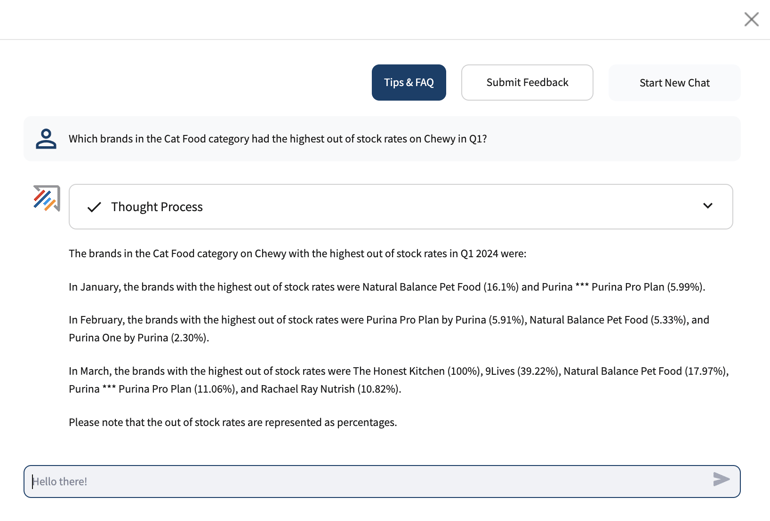770x521 pixels.
Task: Close the chat panel with the X icon
Action: (x=751, y=20)
